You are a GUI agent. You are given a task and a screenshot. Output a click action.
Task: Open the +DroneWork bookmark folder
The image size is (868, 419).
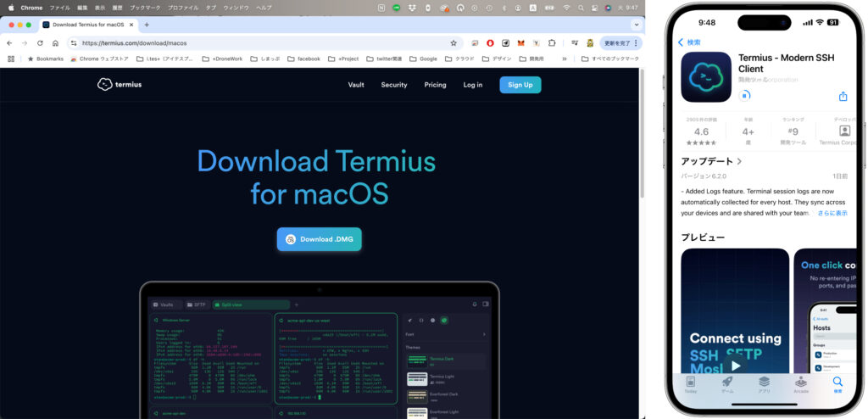point(222,59)
